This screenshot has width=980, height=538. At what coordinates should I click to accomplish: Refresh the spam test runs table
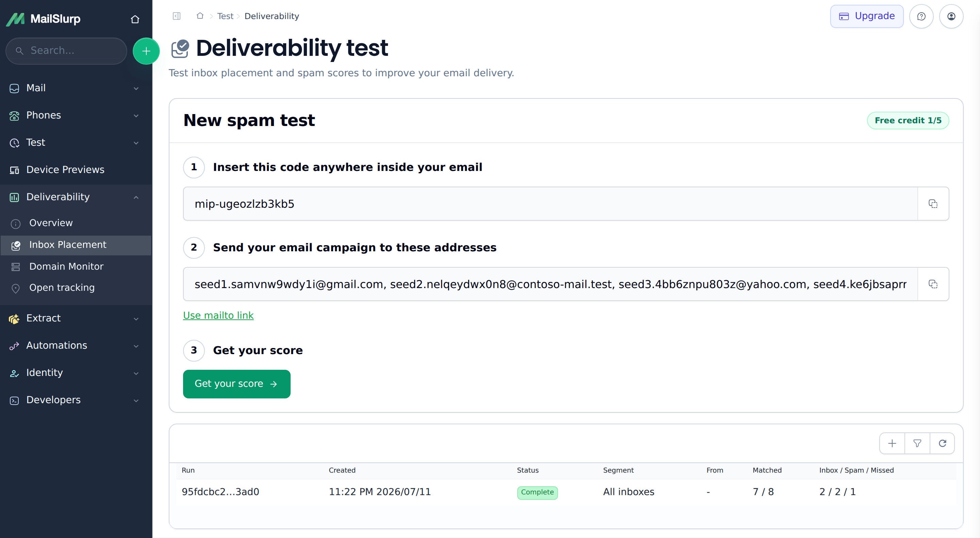[942, 443]
